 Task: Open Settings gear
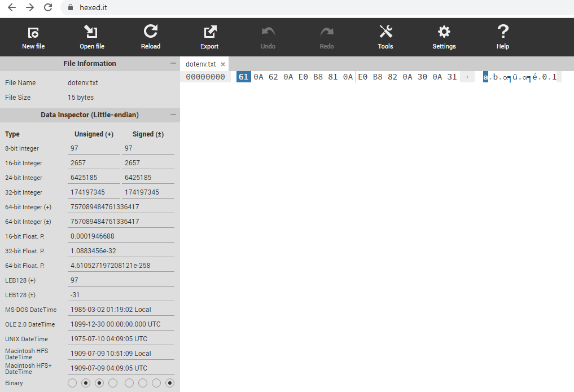pos(444,33)
